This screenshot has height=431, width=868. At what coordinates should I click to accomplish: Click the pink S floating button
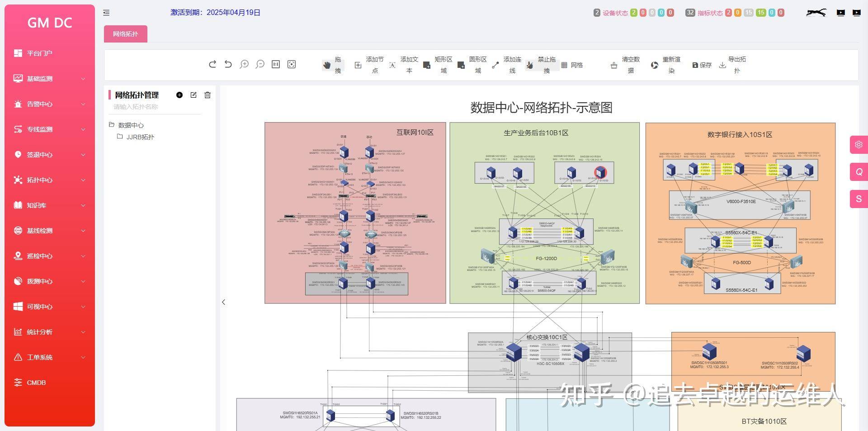point(859,199)
